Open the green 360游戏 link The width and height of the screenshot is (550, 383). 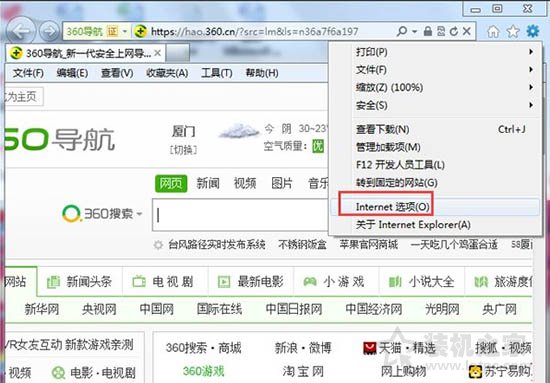pyautogui.click(x=203, y=371)
